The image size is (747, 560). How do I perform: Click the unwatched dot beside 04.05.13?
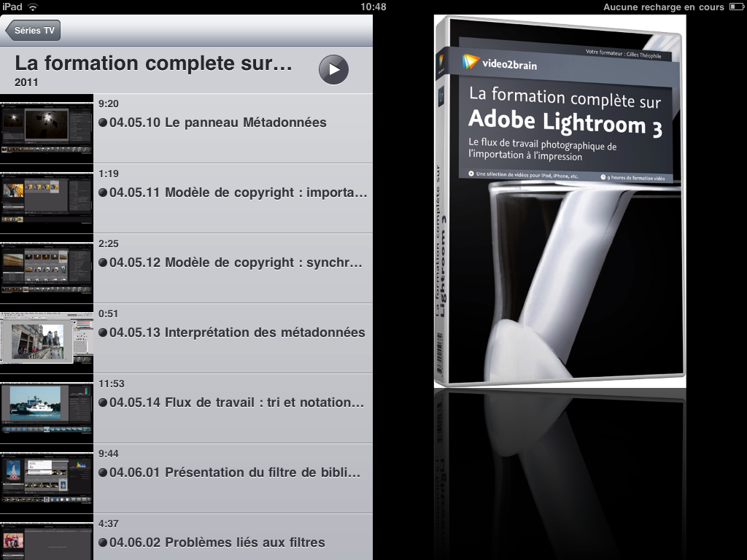pos(102,332)
